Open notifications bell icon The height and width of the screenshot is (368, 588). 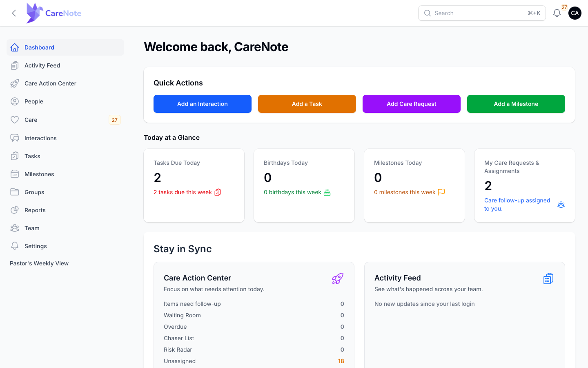coord(557,13)
